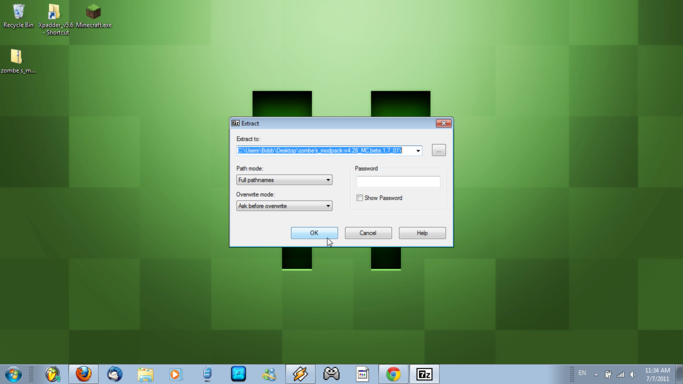Viewport: 683px width, 384px height.
Task: Click the Help button in dialog
Action: pyautogui.click(x=422, y=233)
